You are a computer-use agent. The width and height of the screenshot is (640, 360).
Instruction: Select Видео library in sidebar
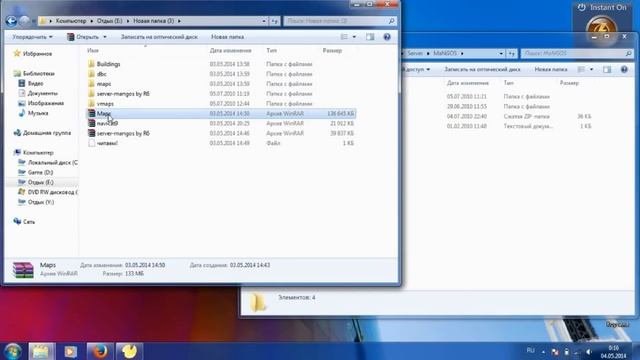click(31, 83)
